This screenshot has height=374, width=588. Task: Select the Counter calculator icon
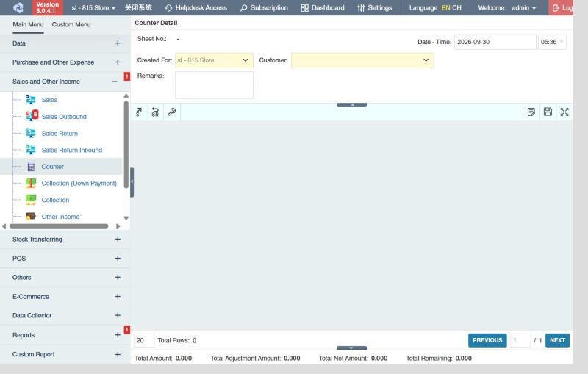(31, 167)
